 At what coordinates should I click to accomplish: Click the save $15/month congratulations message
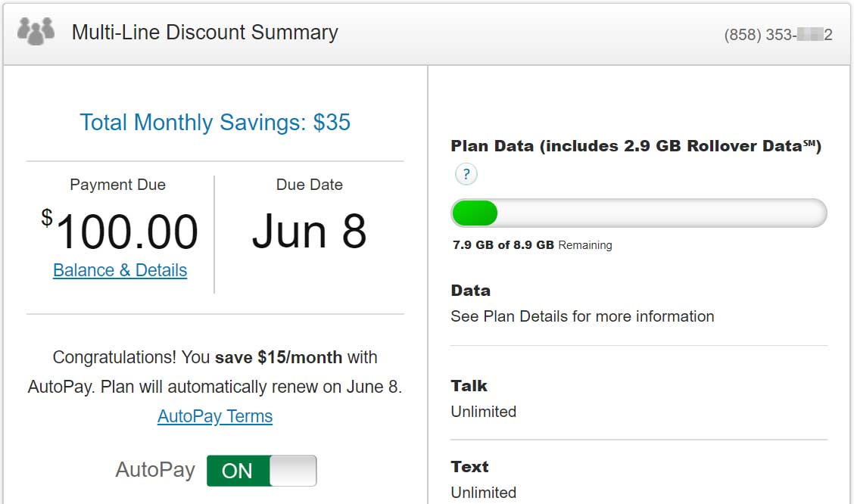[x=215, y=372]
